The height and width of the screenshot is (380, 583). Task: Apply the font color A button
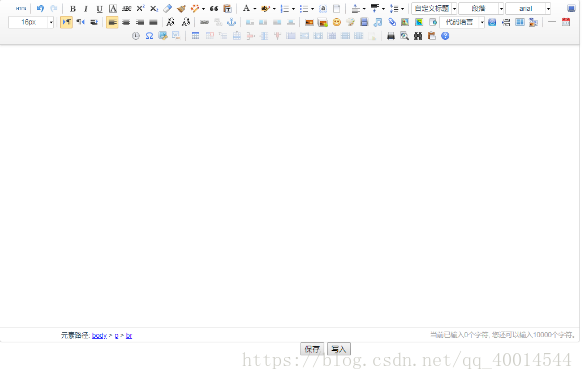(x=246, y=9)
